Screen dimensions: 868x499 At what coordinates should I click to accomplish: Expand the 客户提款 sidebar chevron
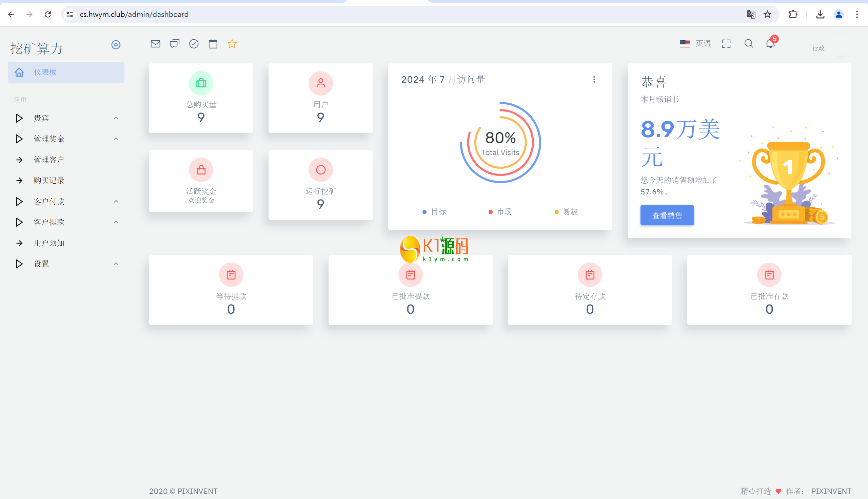coord(116,222)
